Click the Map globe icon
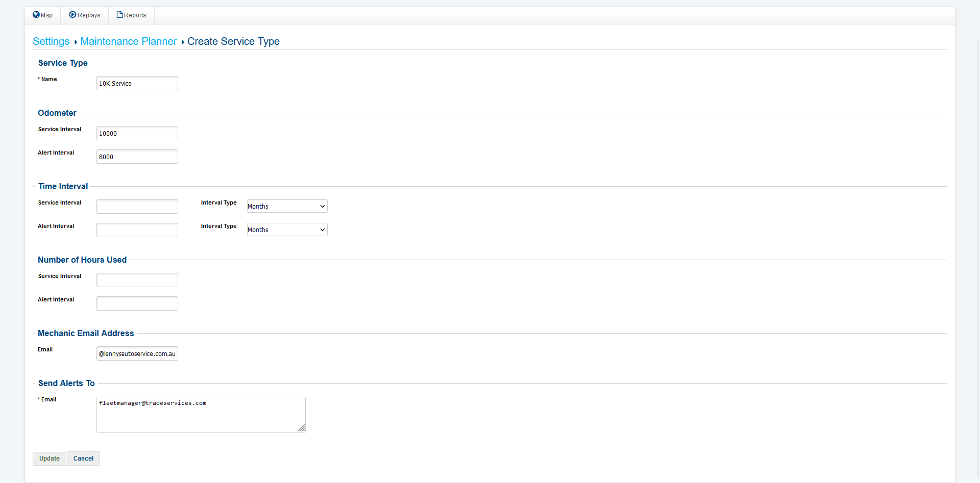Image resolution: width=980 pixels, height=483 pixels. click(x=36, y=15)
